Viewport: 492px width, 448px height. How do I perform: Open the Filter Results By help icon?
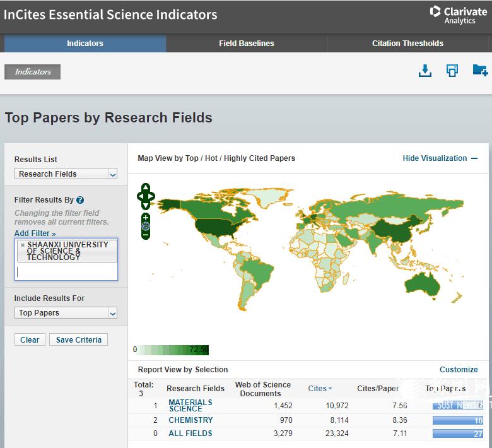pos(80,200)
